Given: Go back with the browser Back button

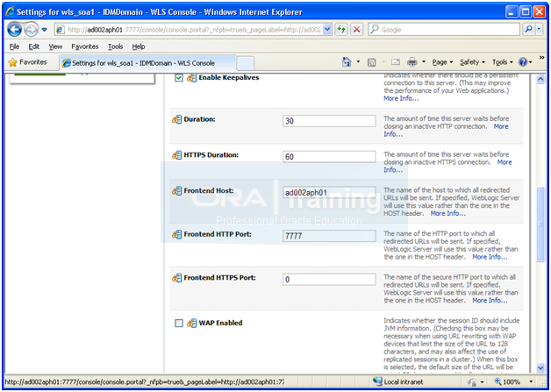Looking at the screenshot, I should pyautogui.click(x=14, y=30).
